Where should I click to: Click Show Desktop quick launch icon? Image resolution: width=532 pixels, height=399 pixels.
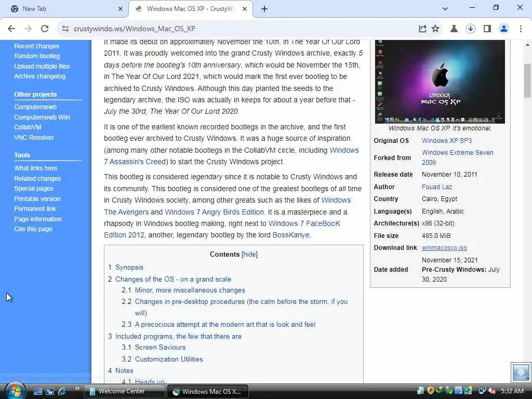tap(37, 392)
